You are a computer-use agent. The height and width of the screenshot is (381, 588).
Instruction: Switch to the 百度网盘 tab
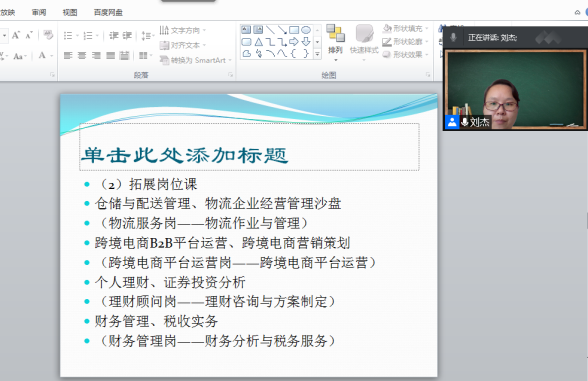pyautogui.click(x=108, y=12)
